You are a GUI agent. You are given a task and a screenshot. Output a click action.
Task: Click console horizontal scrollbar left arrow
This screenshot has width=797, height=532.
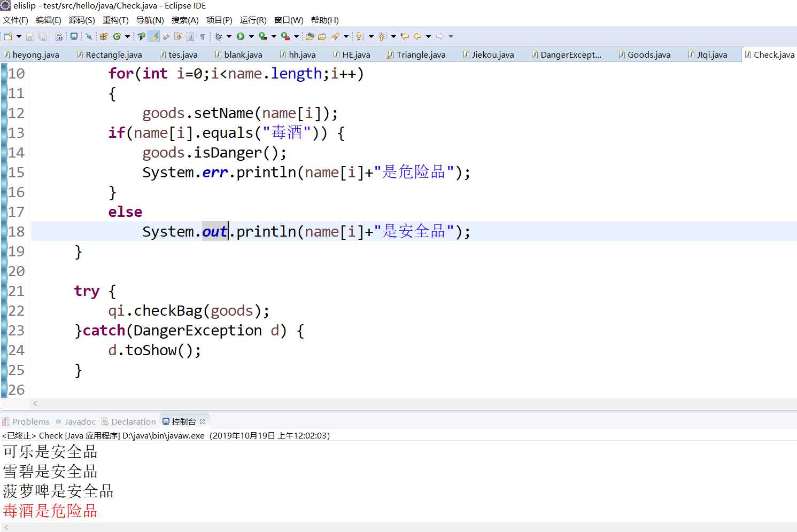pyautogui.click(x=6, y=527)
